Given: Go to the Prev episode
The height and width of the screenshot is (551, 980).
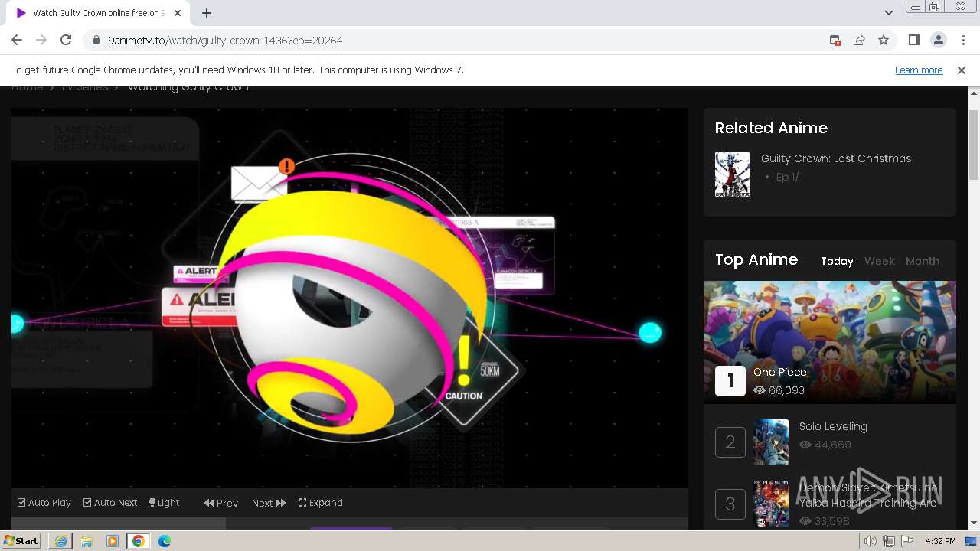Looking at the screenshot, I should tap(220, 503).
